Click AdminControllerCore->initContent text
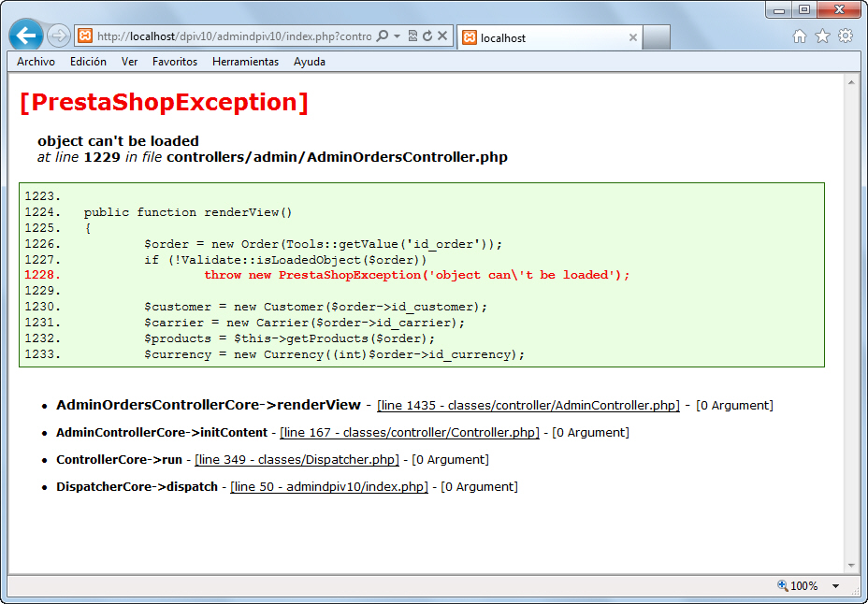 click(x=162, y=433)
